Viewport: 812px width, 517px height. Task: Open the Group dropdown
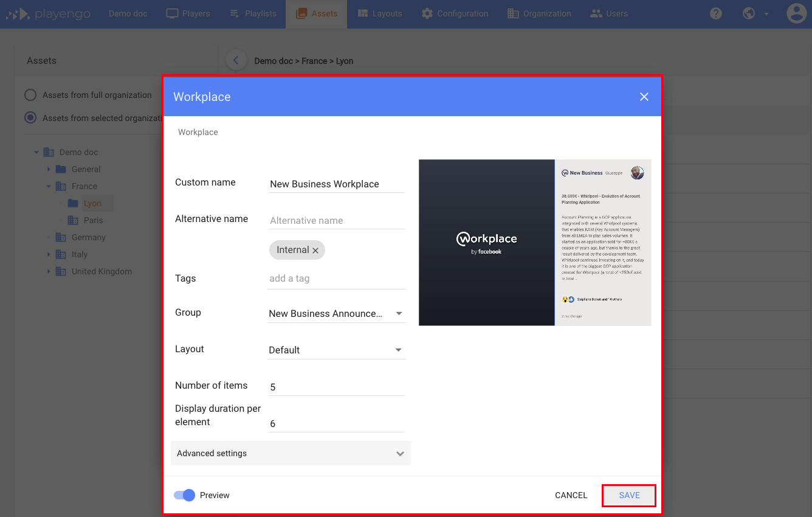coord(337,313)
